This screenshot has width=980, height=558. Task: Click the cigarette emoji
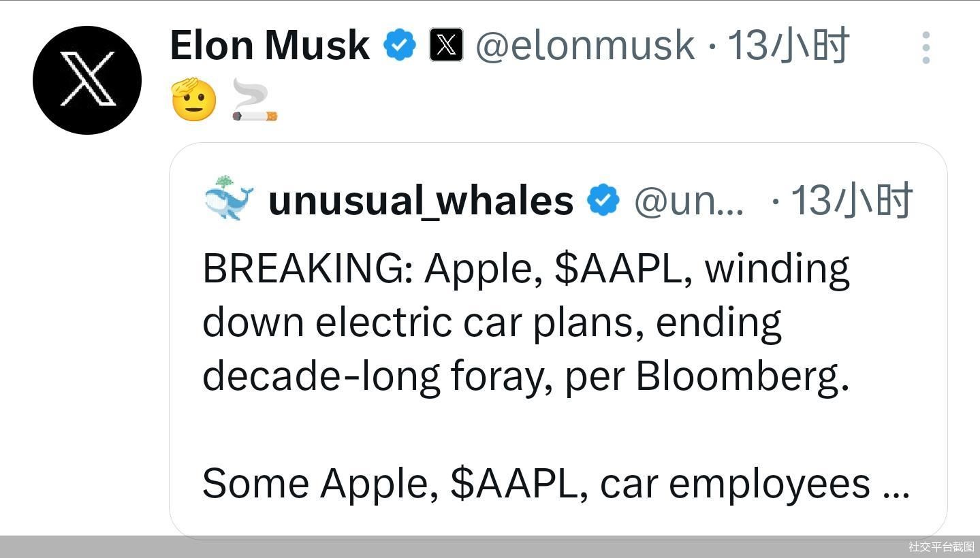255,100
